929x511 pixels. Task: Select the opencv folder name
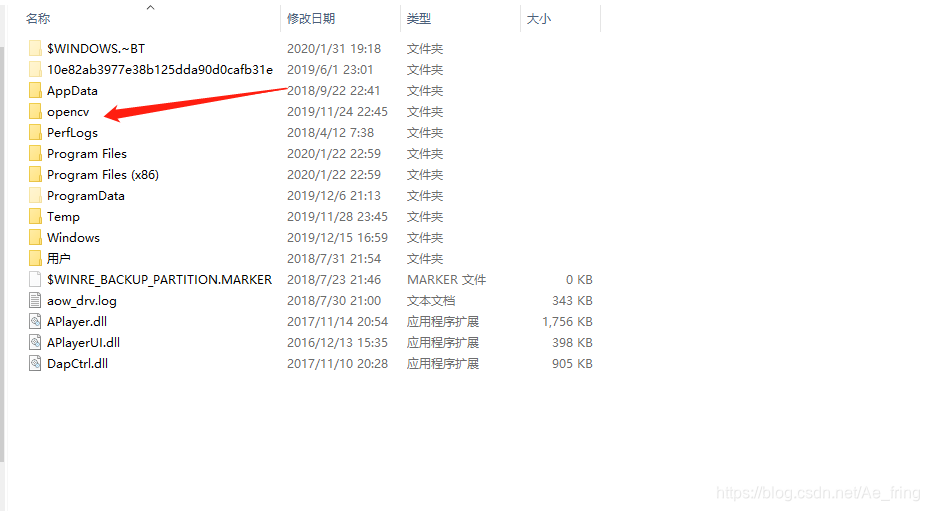[x=68, y=111]
